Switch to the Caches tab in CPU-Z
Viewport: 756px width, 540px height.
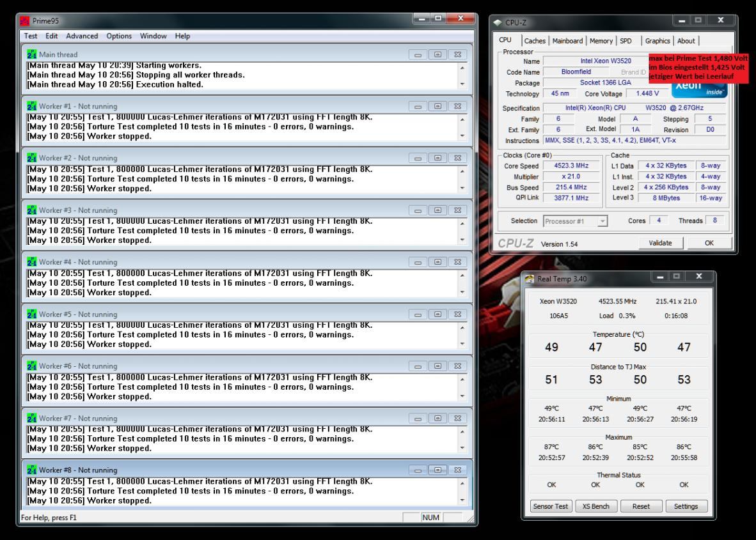pyautogui.click(x=535, y=41)
